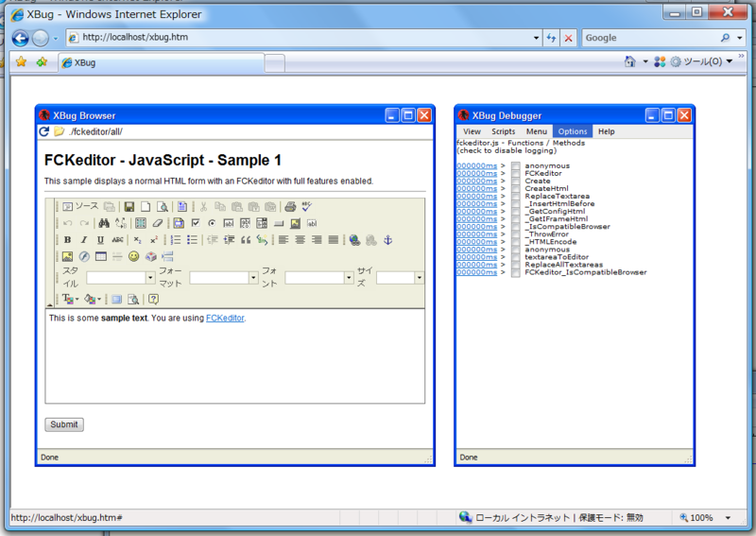Click the New Page icon in the editor

[x=146, y=207]
